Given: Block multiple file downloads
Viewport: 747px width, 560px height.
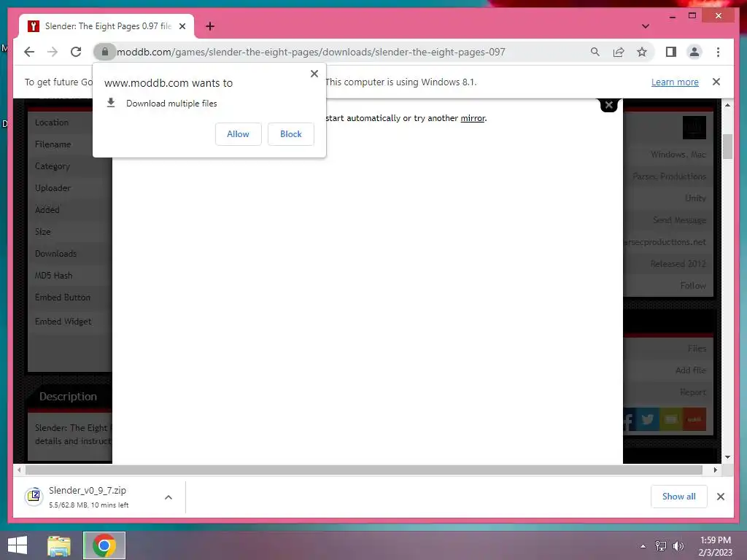Looking at the screenshot, I should pos(290,134).
